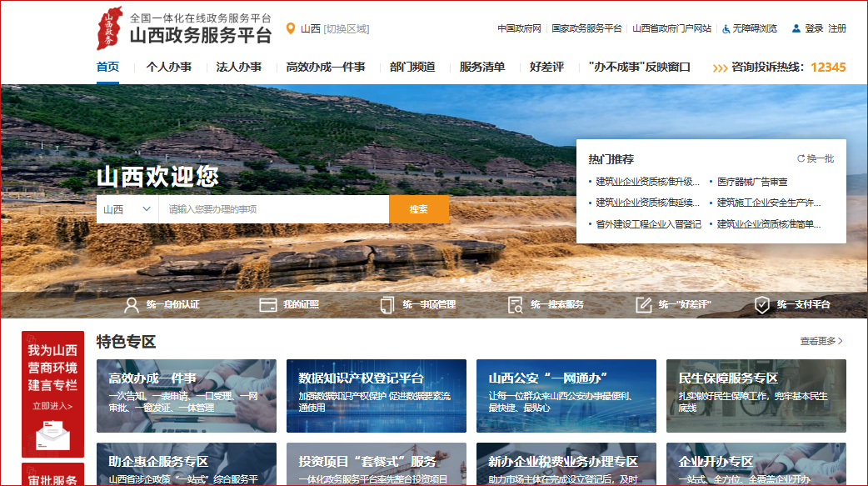This screenshot has width=868, height=486.
Task: Click 建筑业企业资质核准延续... recommendation
Action: [648, 203]
